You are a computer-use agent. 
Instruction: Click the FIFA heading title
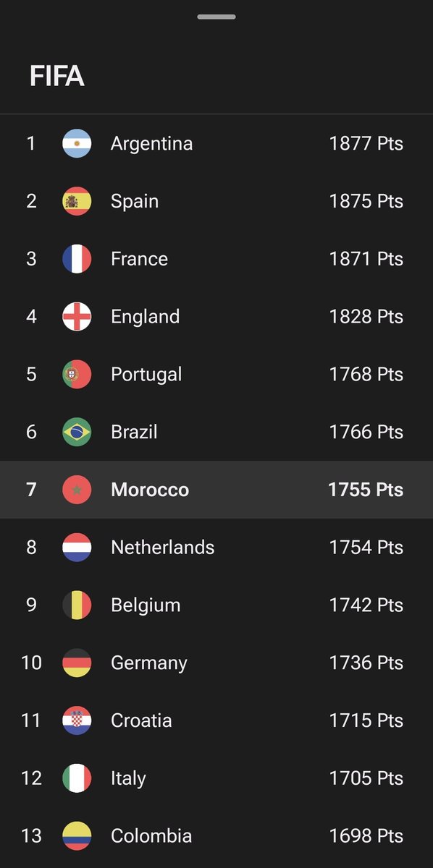57,76
